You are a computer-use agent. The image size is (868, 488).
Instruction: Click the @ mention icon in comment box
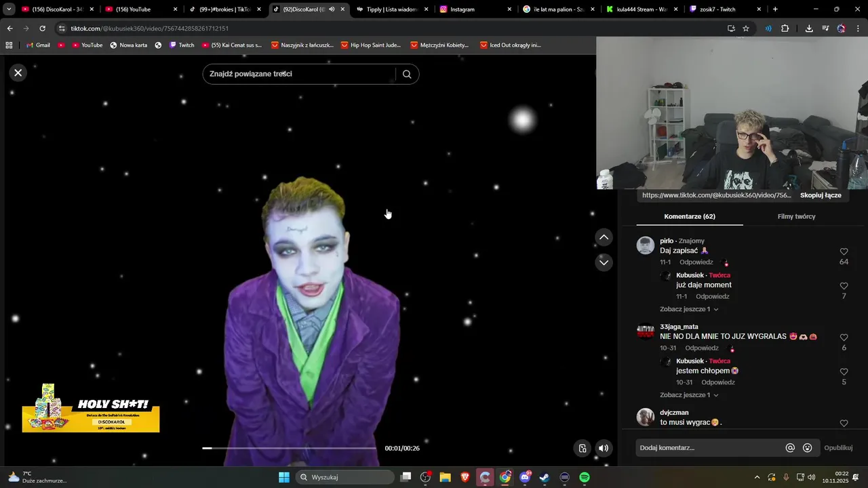click(x=790, y=448)
